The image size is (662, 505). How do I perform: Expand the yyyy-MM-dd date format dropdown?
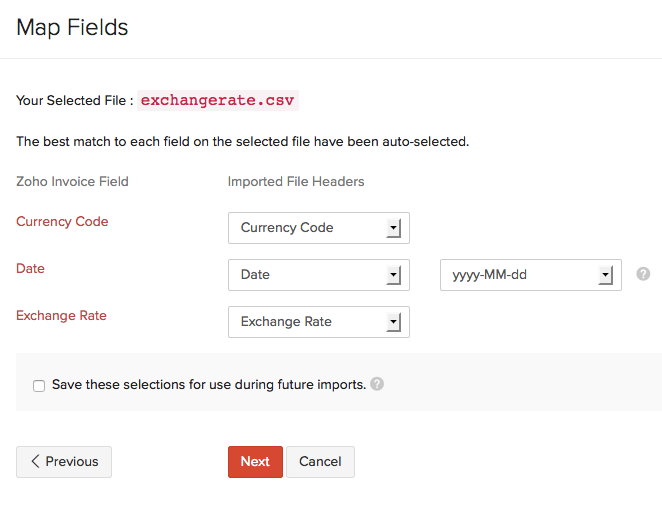pyautogui.click(x=530, y=275)
